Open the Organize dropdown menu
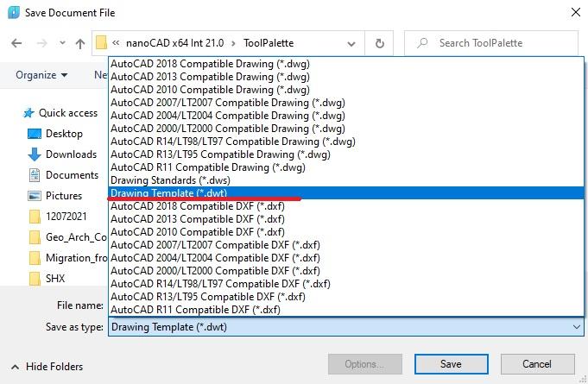 coord(41,75)
